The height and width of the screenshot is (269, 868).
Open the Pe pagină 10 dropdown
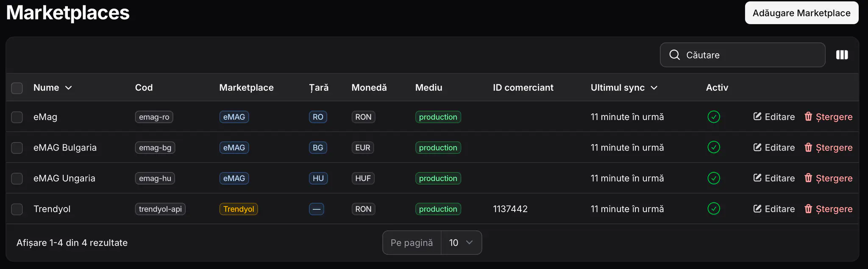pyautogui.click(x=461, y=243)
